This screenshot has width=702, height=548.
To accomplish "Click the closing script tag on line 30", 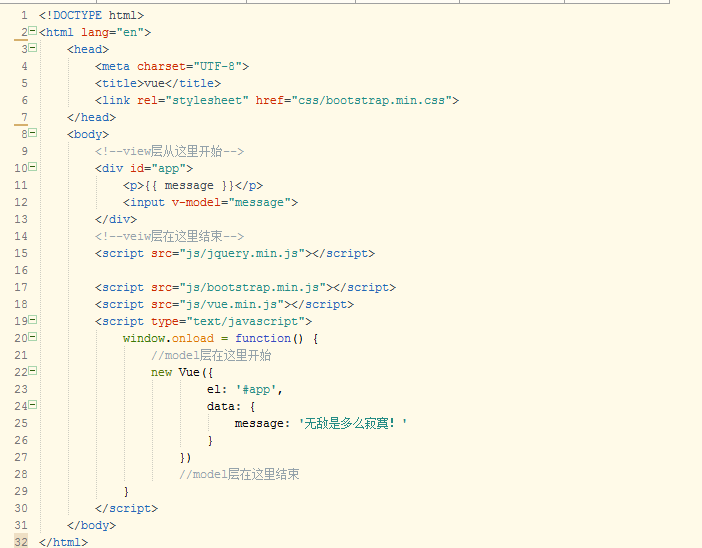I will tap(126, 509).
